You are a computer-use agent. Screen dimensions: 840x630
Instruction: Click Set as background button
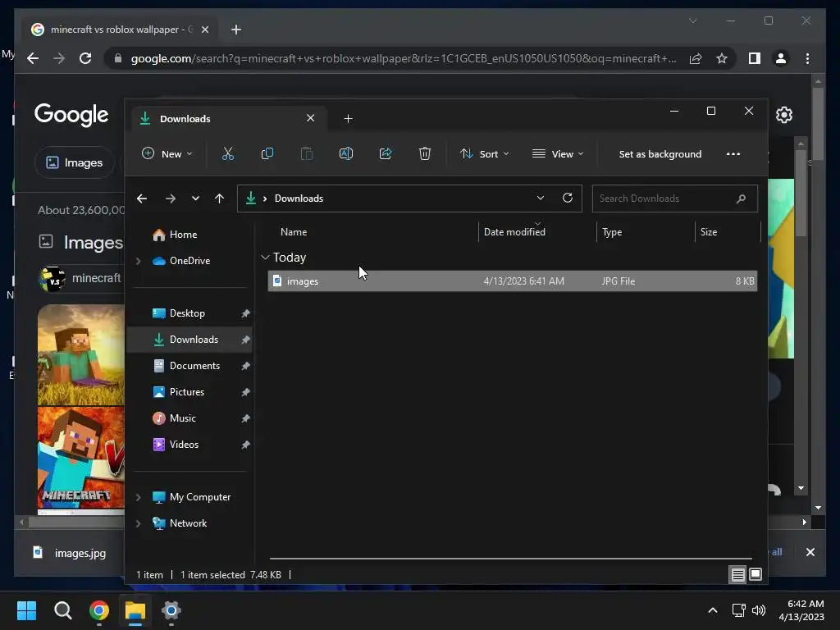[660, 153]
